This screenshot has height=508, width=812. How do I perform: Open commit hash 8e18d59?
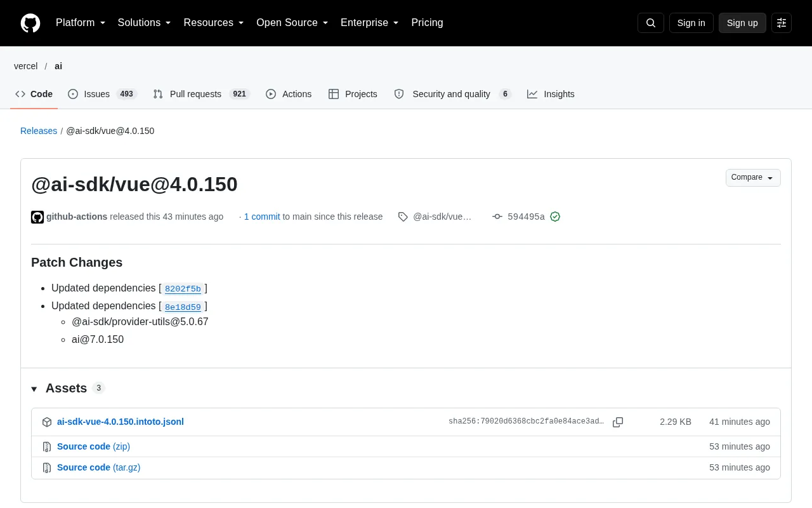pos(183,307)
